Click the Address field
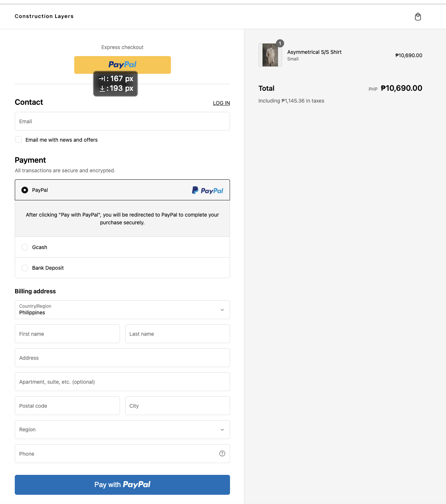Viewport: 446px width, 504px height. 122,358
